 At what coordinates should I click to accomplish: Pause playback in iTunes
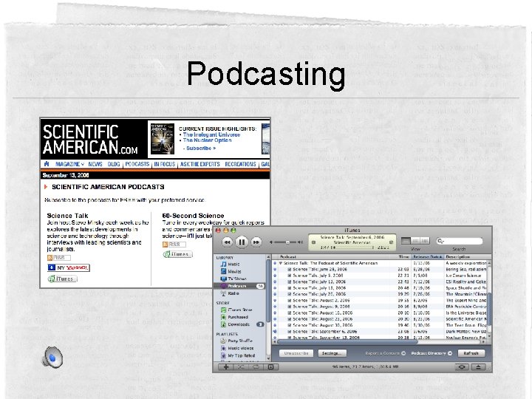click(242, 242)
